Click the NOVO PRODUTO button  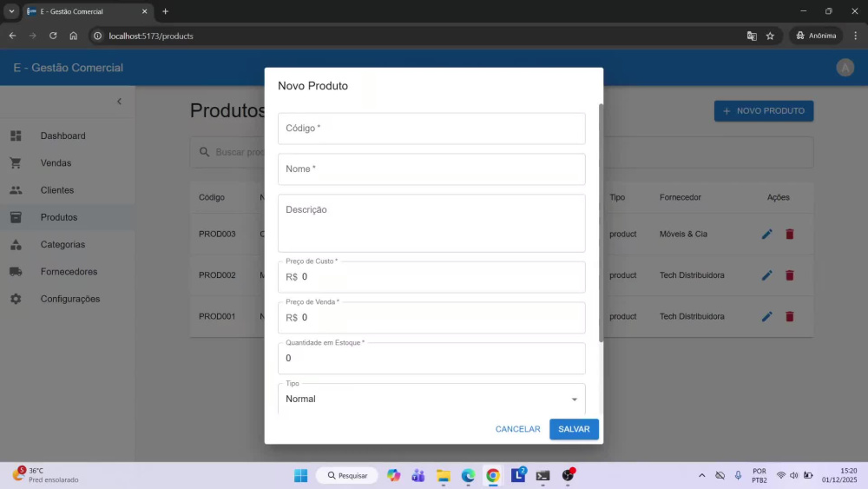coord(763,111)
